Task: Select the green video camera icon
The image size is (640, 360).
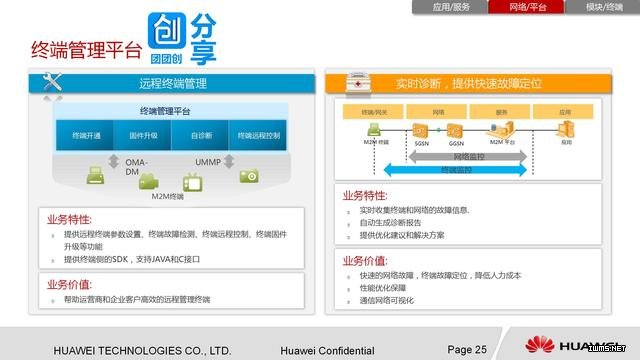Action: click(149, 182)
